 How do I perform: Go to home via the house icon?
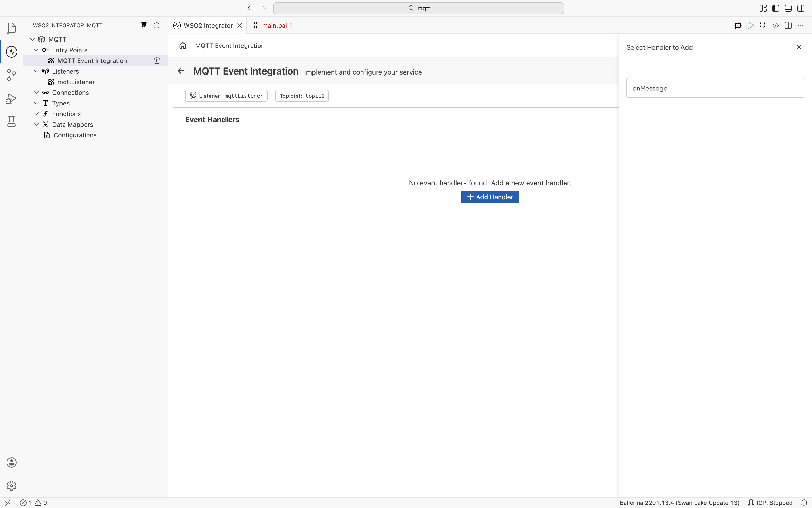(x=182, y=46)
